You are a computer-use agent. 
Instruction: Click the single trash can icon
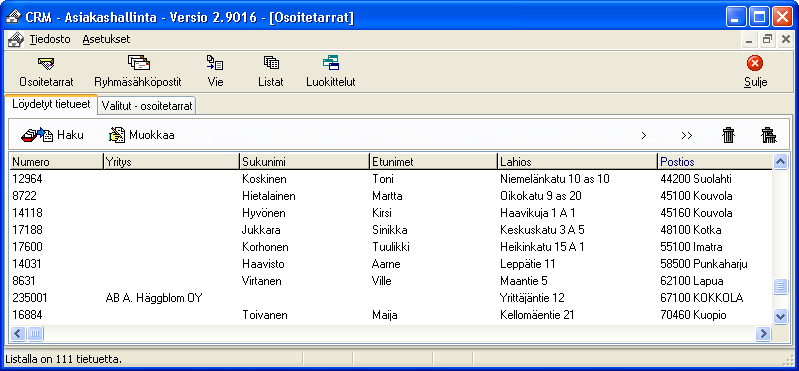pos(729,135)
